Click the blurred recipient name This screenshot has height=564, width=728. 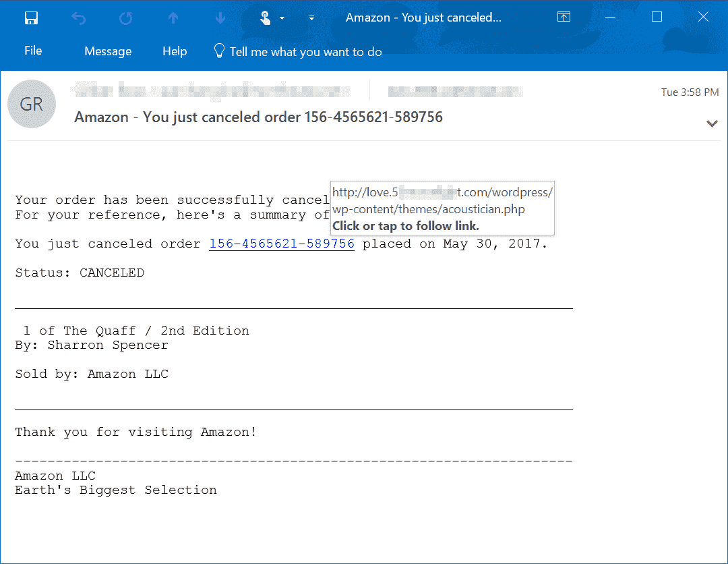pyautogui.click(x=456, y=92)
